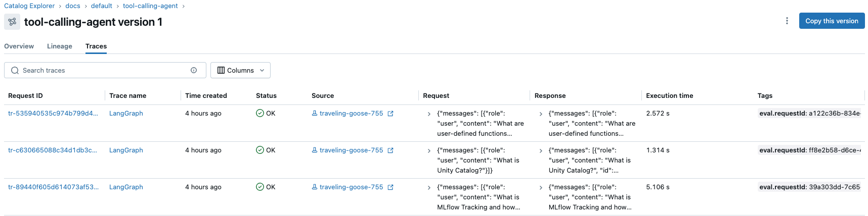The width and height of the screenshot is (868, 216).
Task: Click the model icon beside version title
Action: point(12,22)
